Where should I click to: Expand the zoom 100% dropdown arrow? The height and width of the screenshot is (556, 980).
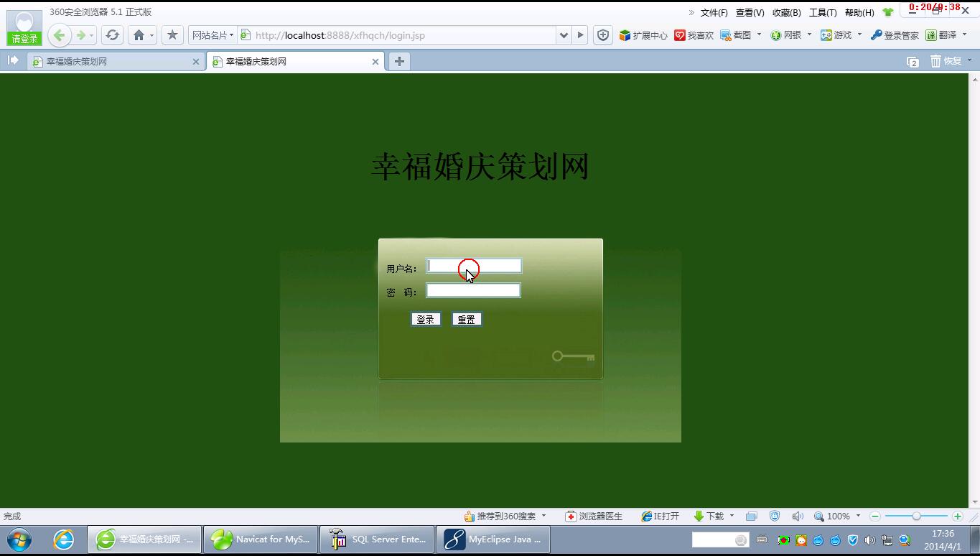[858, 516]
